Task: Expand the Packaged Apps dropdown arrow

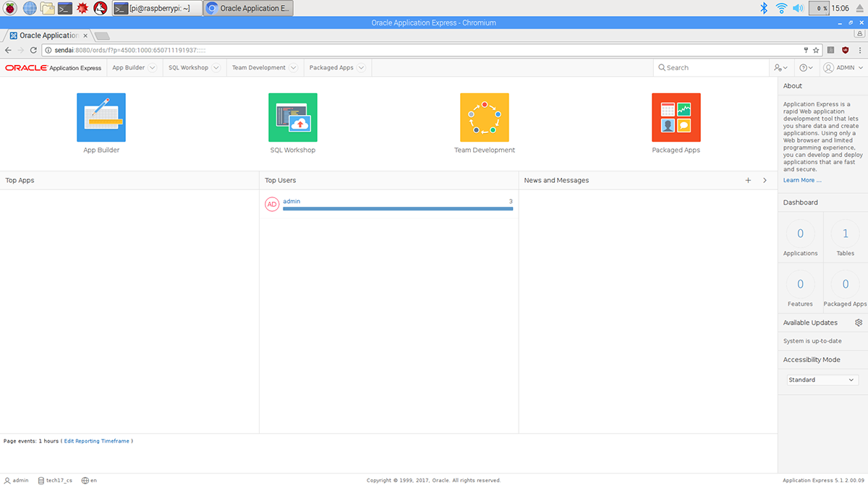Action: (x=361, y=67)
